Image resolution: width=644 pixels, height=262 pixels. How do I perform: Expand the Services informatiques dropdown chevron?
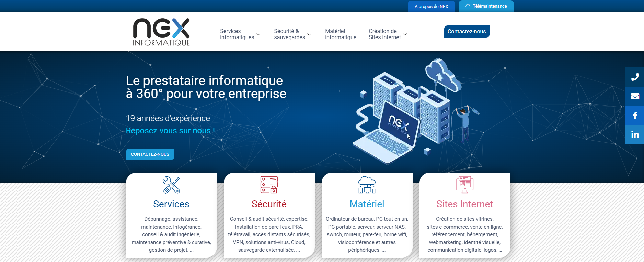pos(258,34)
